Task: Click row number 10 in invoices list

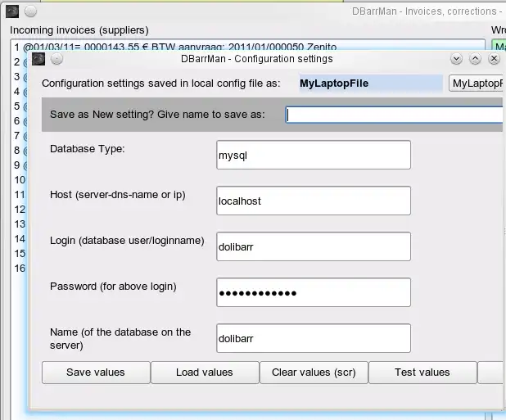Action: (20, 179)
